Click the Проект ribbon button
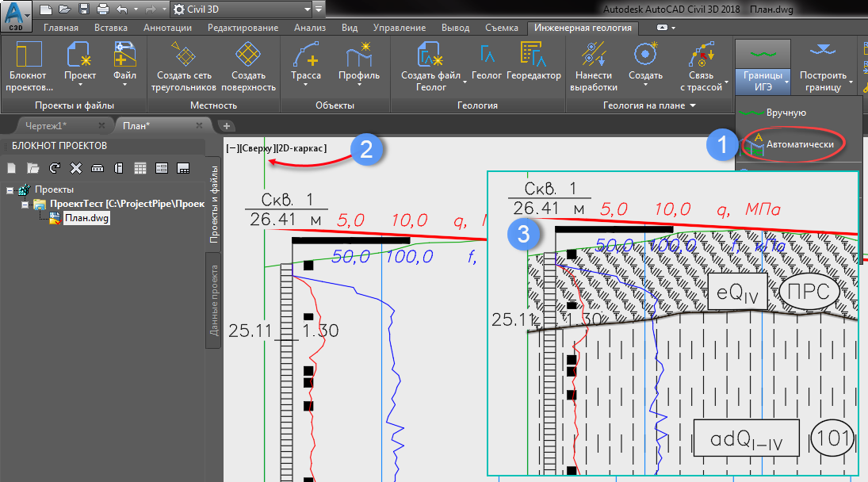The height and width of the screenshot is (482, 868). [x=80, y=65]
